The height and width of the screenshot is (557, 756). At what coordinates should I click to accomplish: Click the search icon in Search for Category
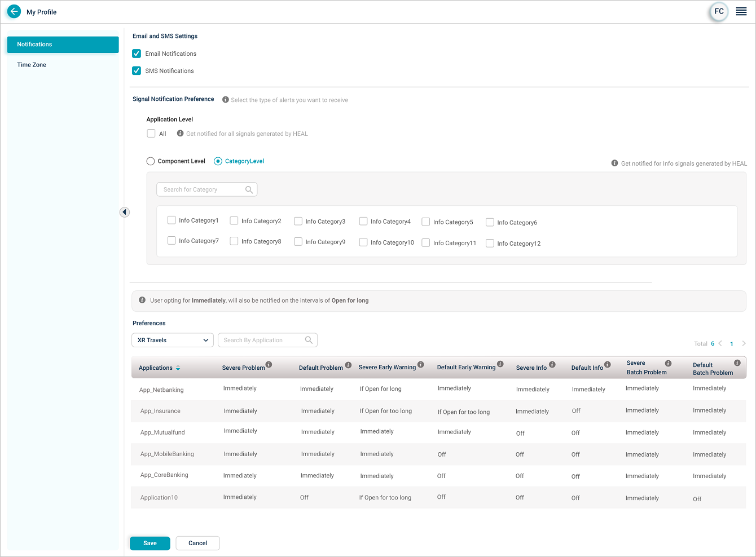pyautogui.click(x=249, y=190)
